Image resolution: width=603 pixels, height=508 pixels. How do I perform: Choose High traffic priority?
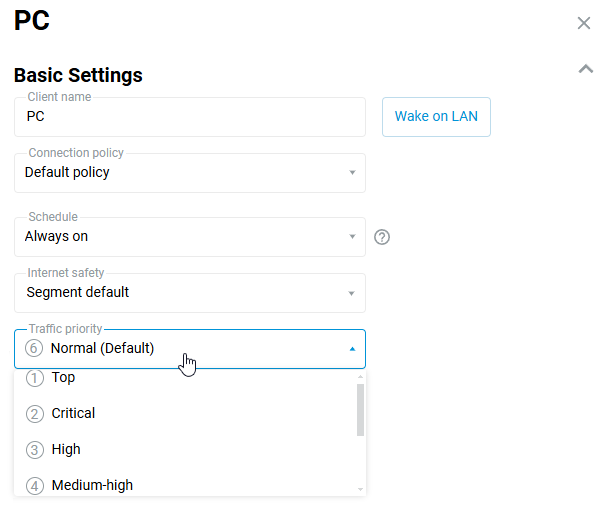66,449
